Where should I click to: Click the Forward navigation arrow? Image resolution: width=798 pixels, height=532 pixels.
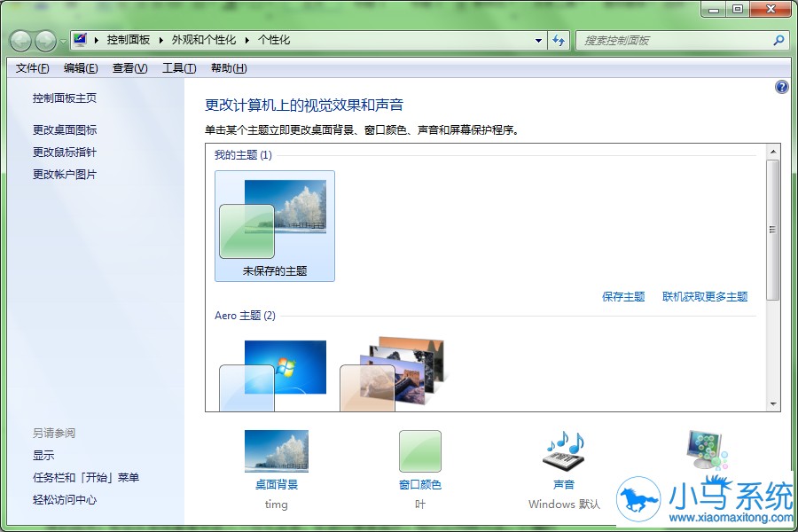[x=46, y=41]
